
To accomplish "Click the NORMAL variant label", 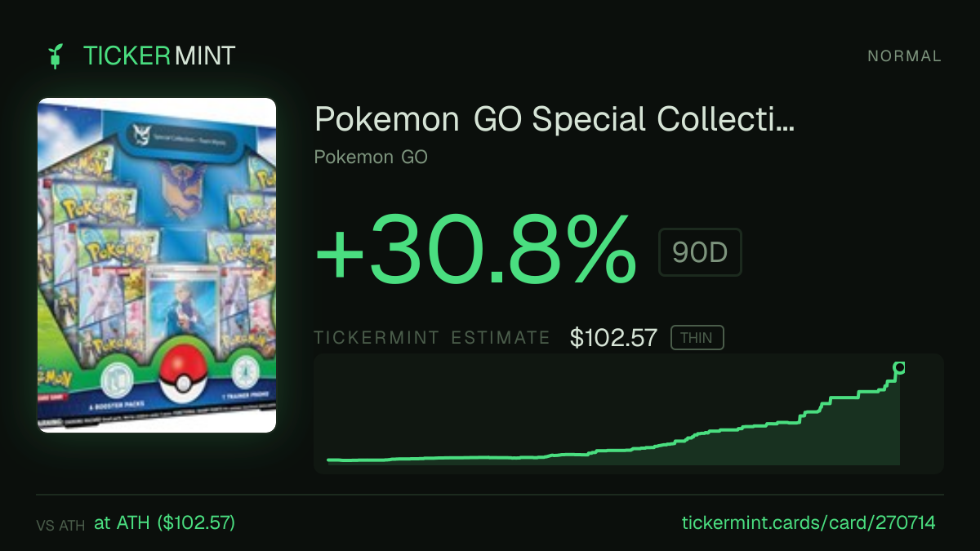I will (x=904, y=56).
